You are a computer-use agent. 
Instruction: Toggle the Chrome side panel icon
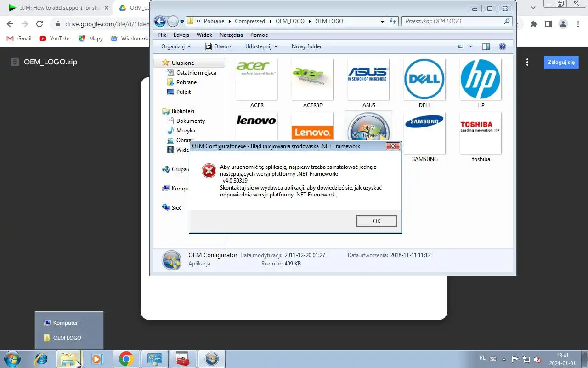(x=548, y=24)
